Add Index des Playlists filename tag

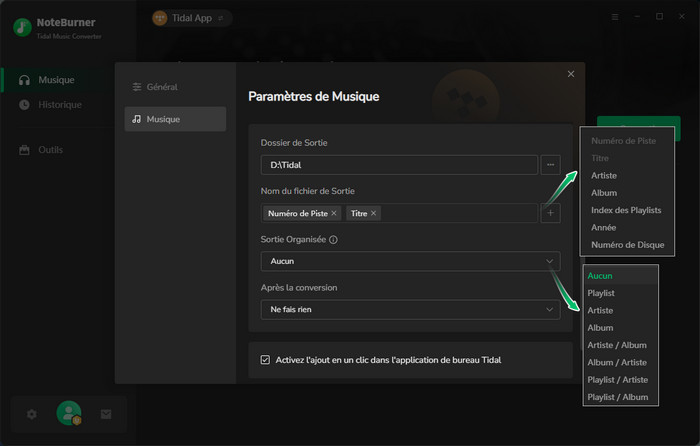(626, 209)
